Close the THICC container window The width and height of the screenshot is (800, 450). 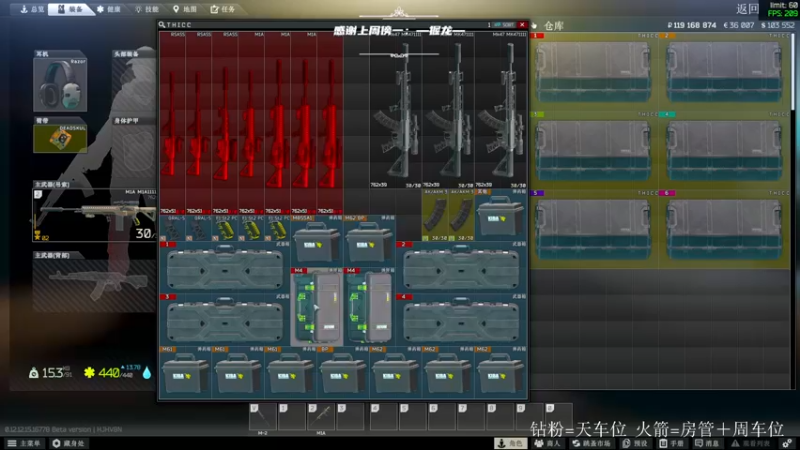522,24
